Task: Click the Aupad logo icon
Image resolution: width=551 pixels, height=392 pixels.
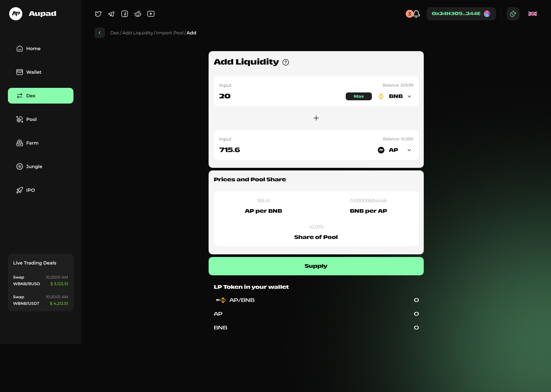Action: click(x=16, y=14)
